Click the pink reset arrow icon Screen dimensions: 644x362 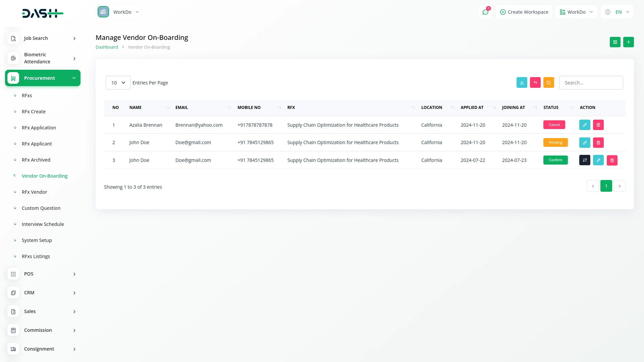(x=535, y=82)
